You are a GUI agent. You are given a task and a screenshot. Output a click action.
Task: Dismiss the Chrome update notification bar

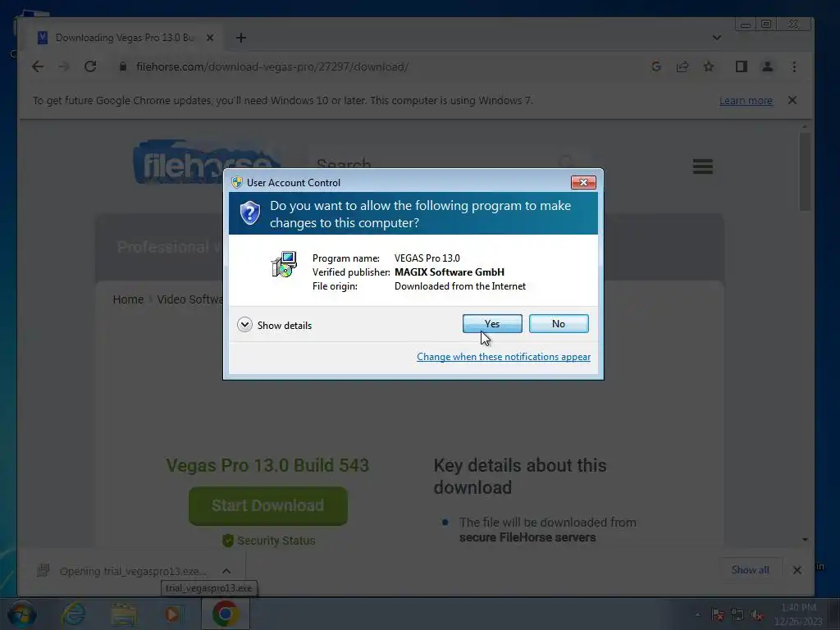point(792,100)
